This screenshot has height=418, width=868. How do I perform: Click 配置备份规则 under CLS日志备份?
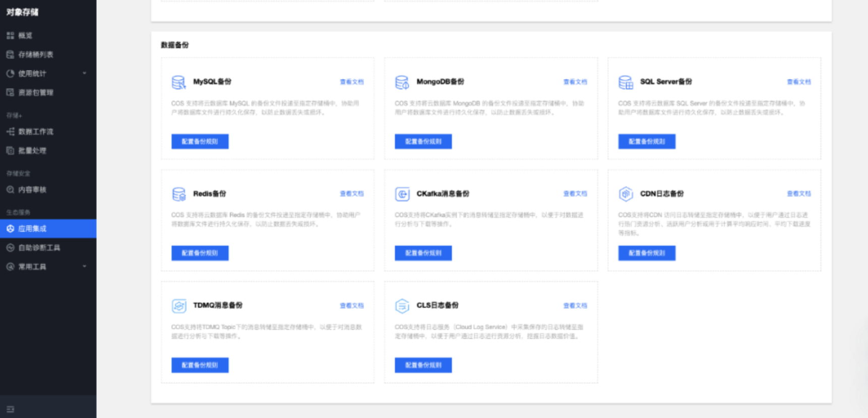coord(423,365)
